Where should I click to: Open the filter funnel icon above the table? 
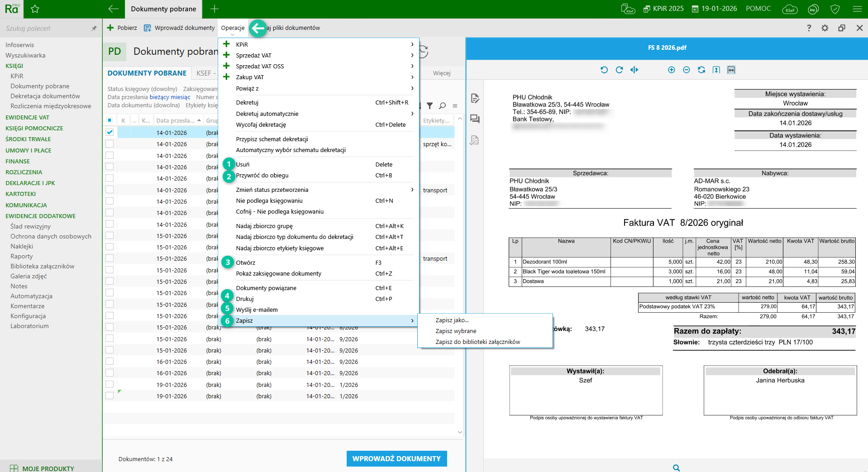[x=429, y=105]
